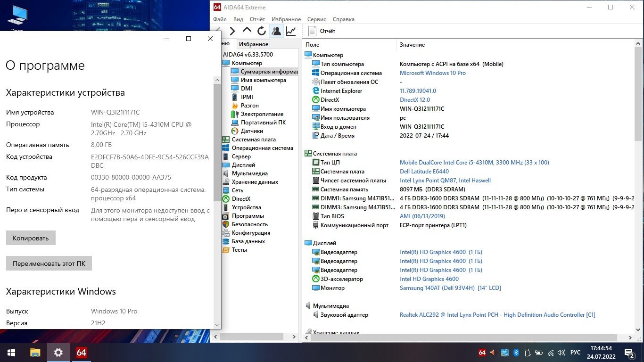Open Электропитание in the tree
The image size is (644, 362).
tap(257, 114)
